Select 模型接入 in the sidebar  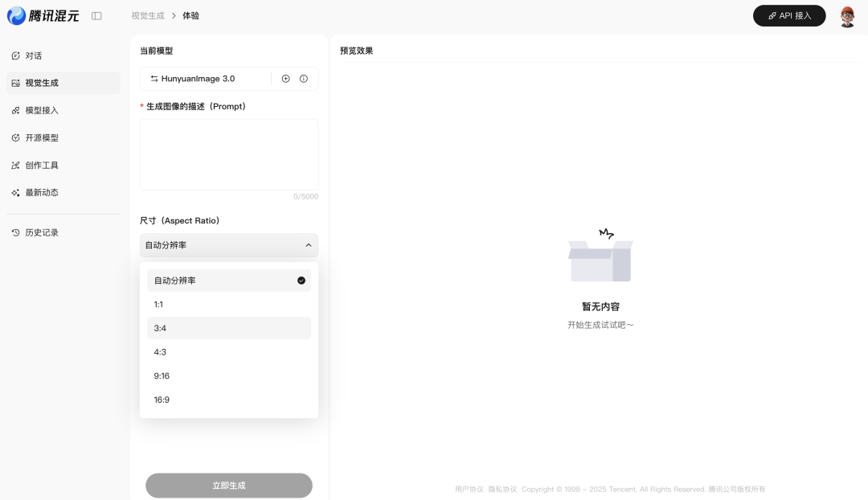(x=42, y=110)
